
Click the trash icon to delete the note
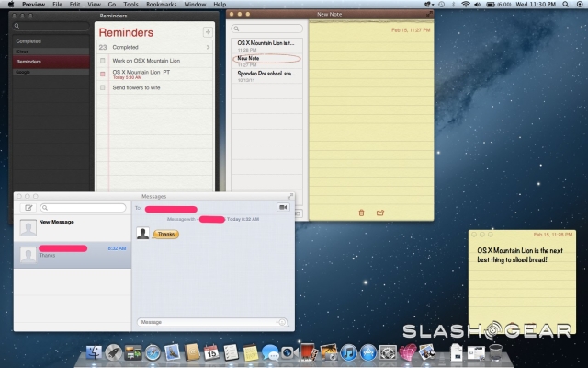point(361,213)
